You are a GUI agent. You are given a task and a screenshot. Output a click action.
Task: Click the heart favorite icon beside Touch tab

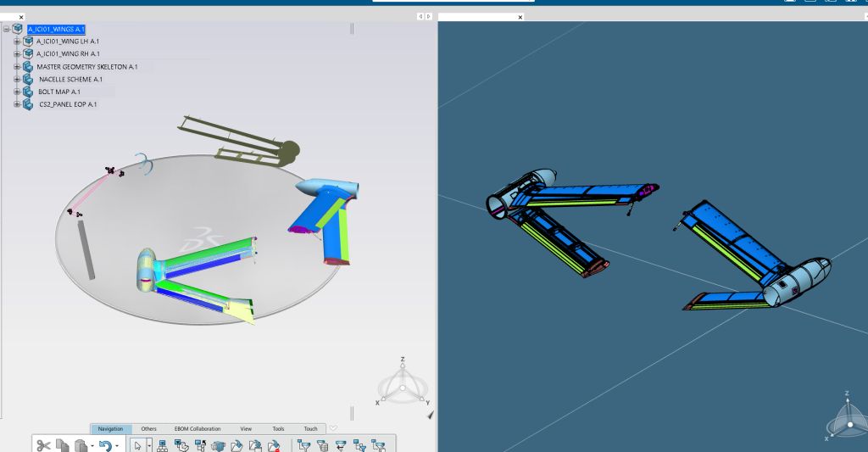[333, 428]
